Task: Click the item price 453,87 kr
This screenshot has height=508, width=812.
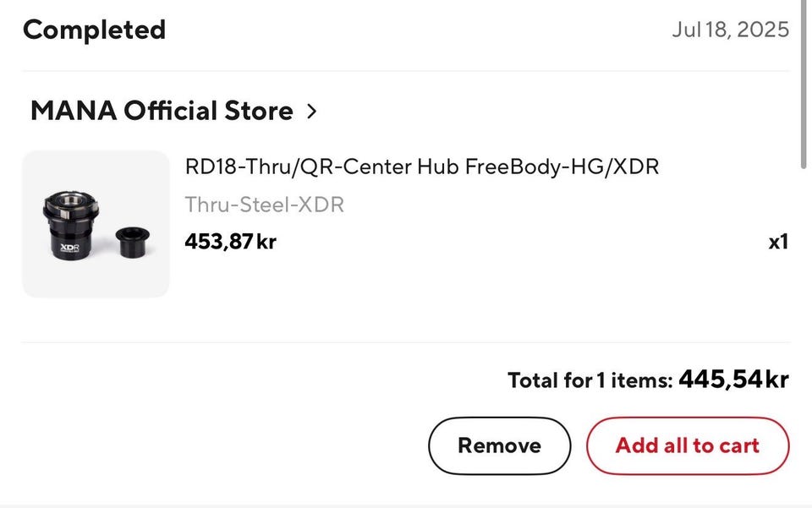Action: click(230, 242)
